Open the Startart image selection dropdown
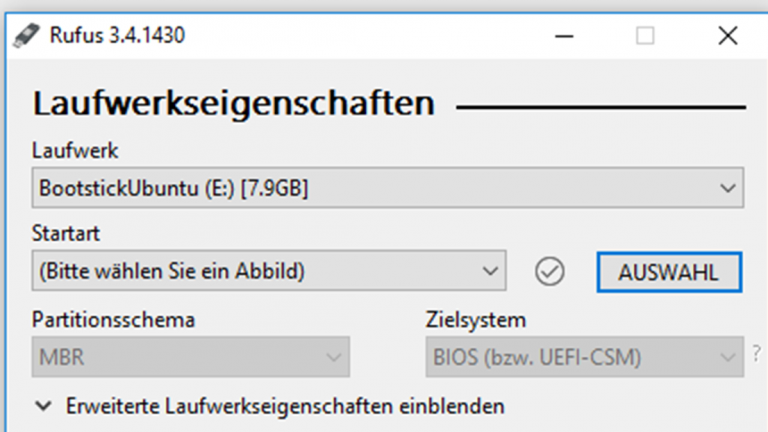The height and width of the screenshot is (432, 768). click(268, 271)
